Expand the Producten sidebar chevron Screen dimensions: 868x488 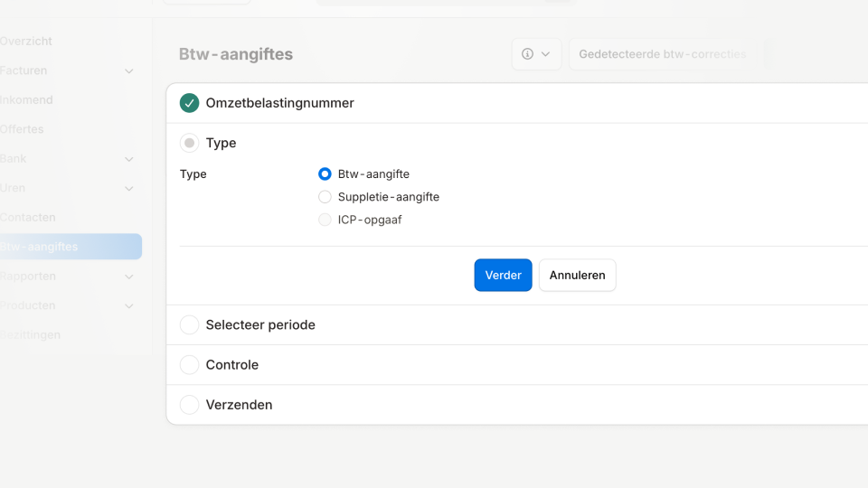tap(129, 305)
